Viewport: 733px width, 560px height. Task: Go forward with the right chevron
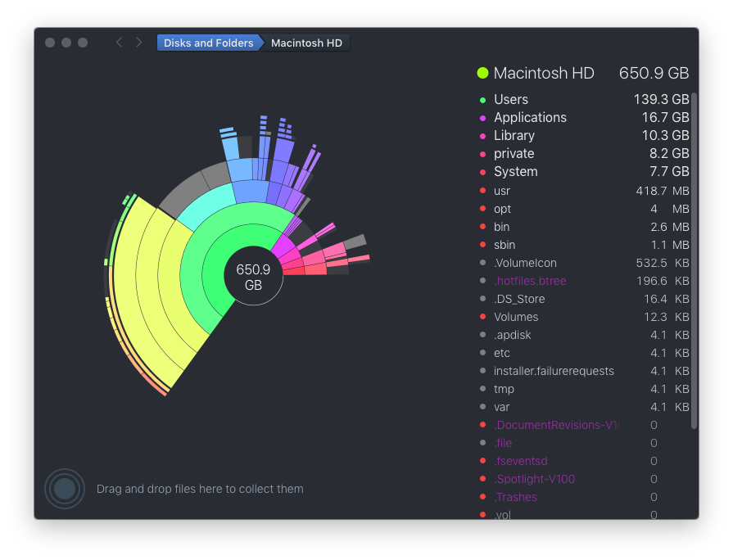pos(138,43)
